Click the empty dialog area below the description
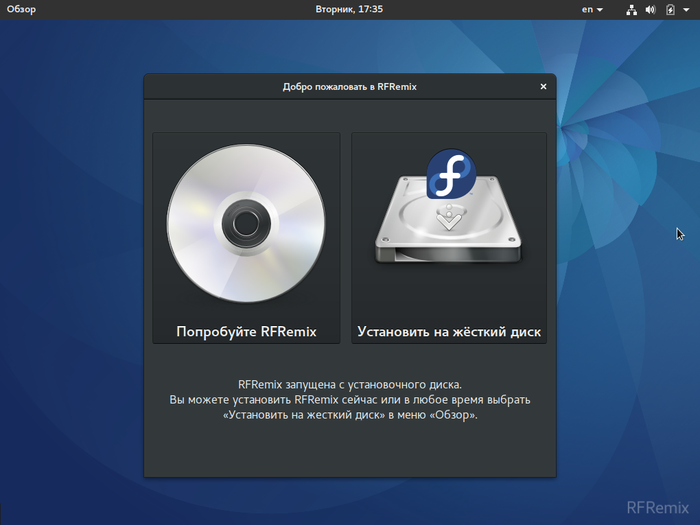This screenshot has width=700, height=525. [349, 452]
